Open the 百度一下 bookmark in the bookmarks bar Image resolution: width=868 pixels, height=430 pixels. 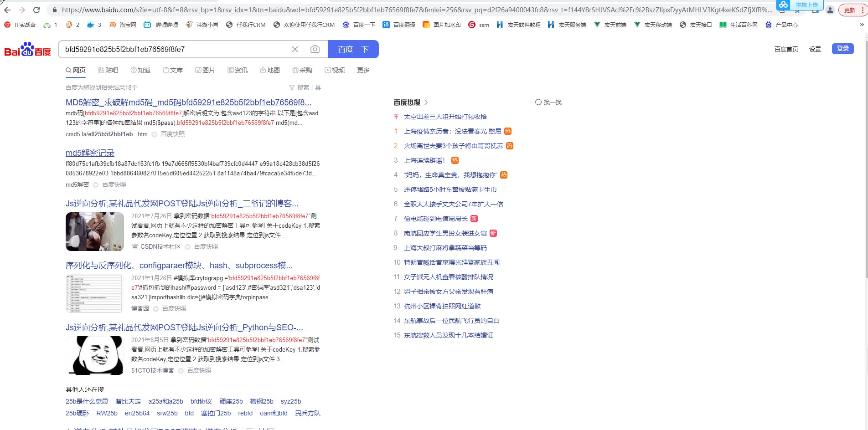point(359,25)
